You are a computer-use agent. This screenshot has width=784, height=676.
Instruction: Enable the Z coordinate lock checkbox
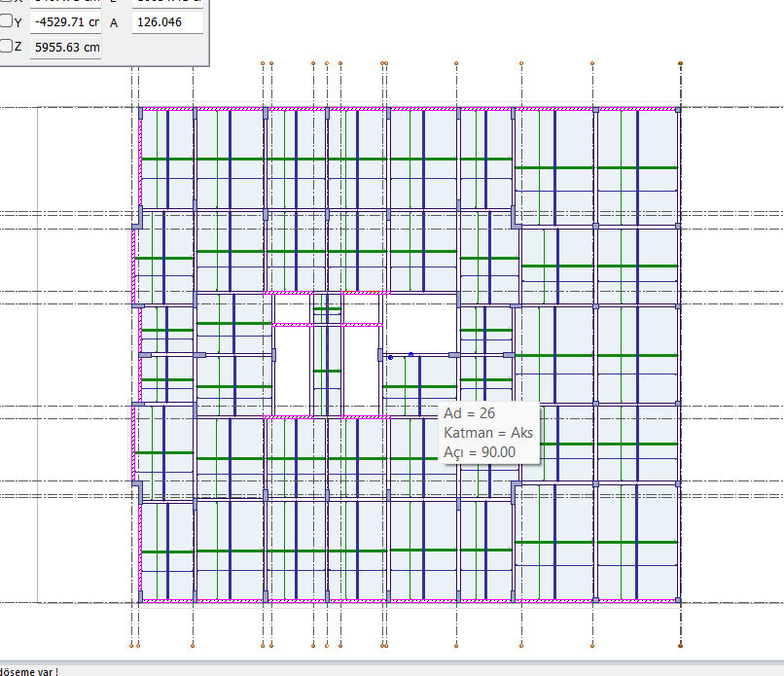[x=6, y=46]
